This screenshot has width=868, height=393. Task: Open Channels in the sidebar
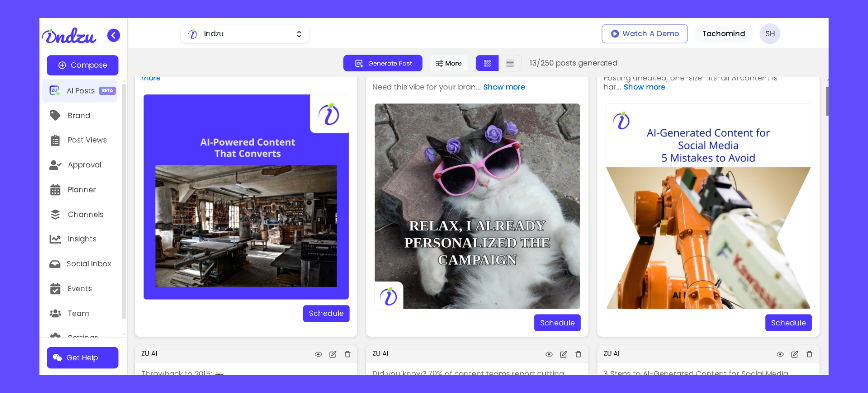point(85,215)
